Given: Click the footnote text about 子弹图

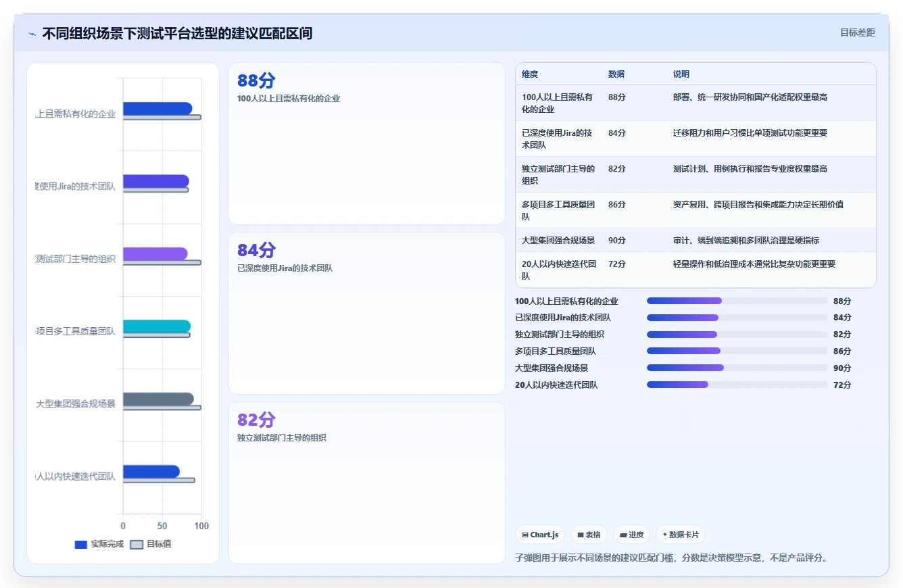Looking at the screenshot, I should pyautogui.click(x=671, y=558).
